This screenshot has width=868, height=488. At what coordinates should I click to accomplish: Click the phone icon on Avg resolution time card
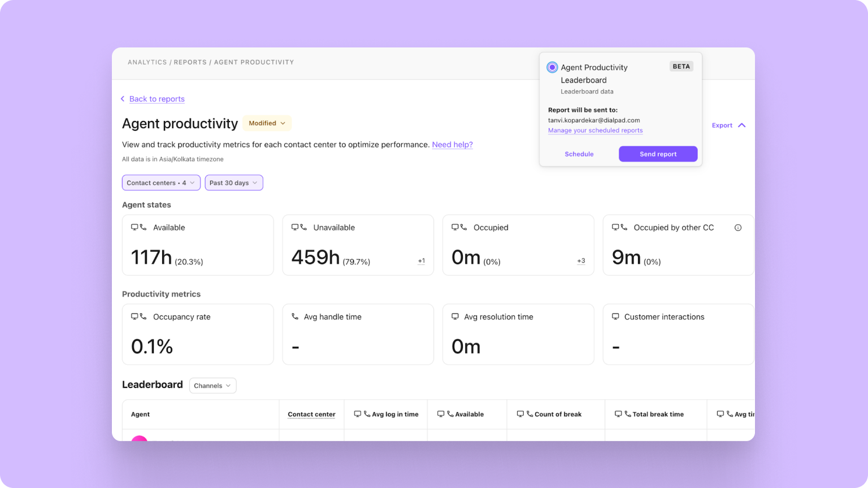point(455,317)
